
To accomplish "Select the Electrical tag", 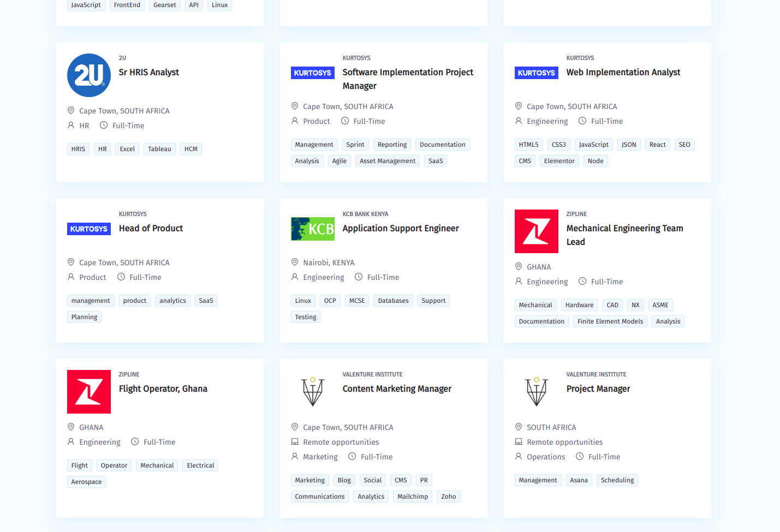I will [x=200, y=465].
